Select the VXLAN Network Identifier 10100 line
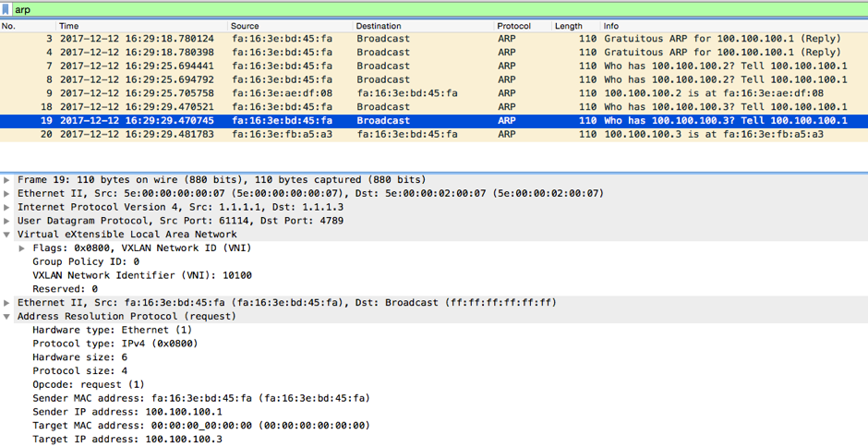The image size is (868, 447). click(142, 275)
